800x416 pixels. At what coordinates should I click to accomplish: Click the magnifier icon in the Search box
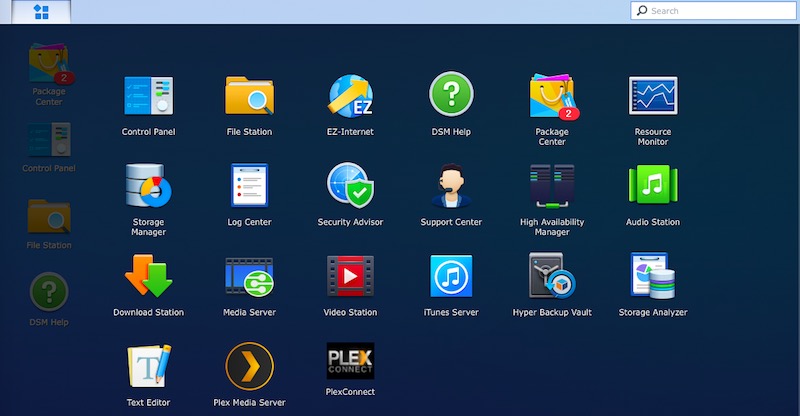pyautogui.click(x=642, y=10)
